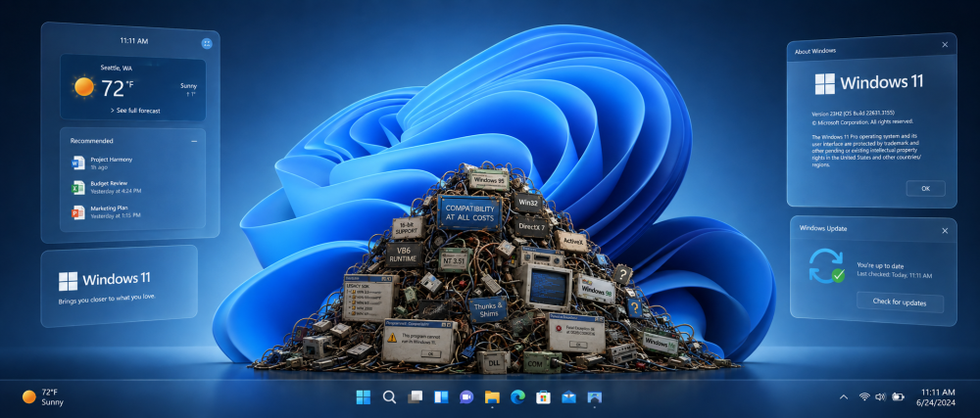Image resolution: width=980 pixels, height=418 pixels.
Task: Launch Microsoft Edge browser
Action: [517, 396]
